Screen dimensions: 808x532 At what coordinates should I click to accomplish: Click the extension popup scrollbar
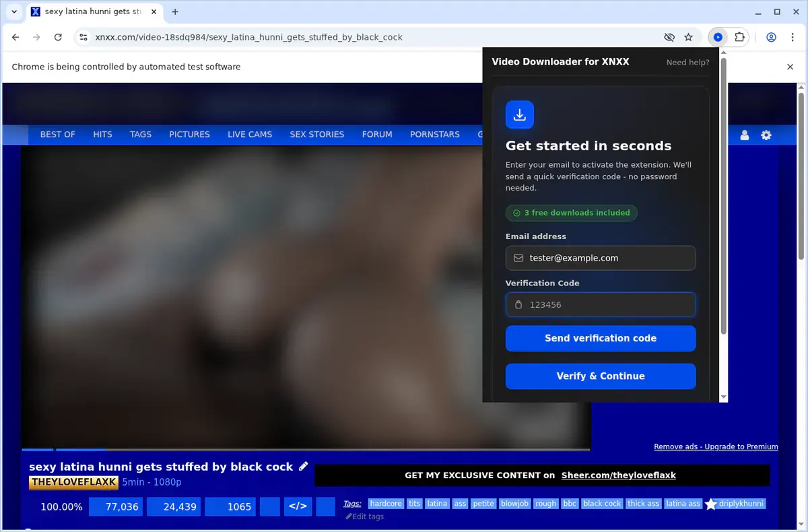724,195
